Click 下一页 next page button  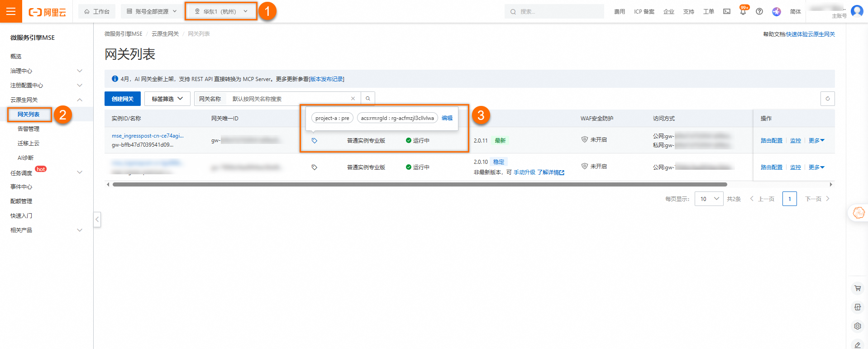click(817, 199)
